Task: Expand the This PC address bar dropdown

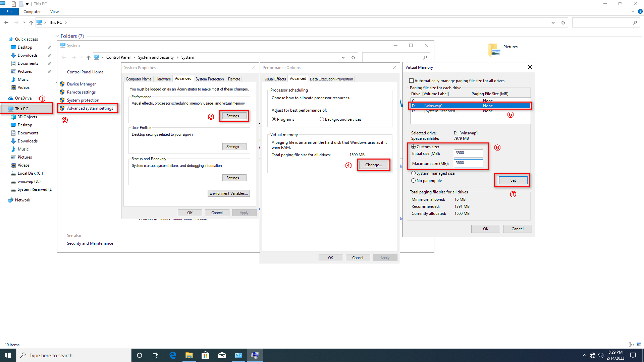Action: pyautogui.click(x=553, y=22)
